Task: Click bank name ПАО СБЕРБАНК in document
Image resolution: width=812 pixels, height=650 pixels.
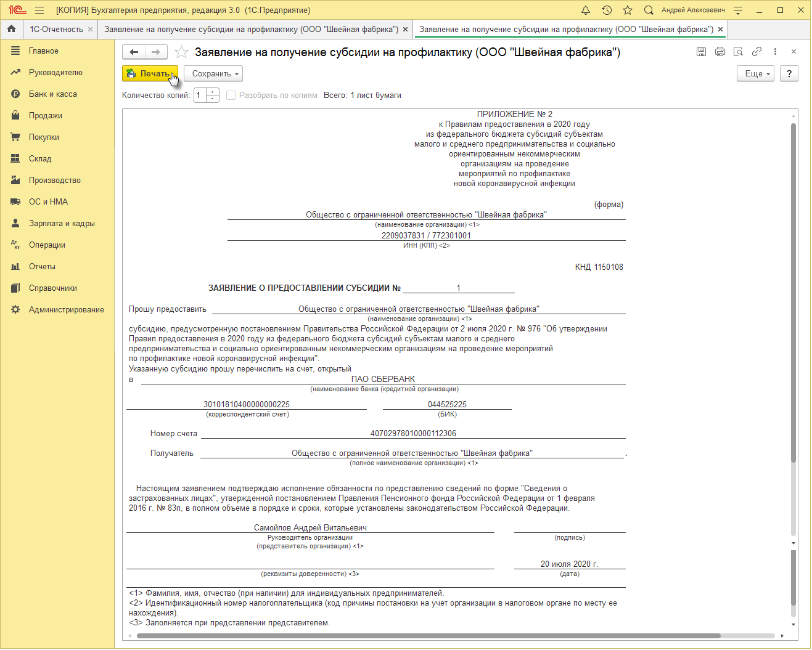Action: tap(383, 379)
